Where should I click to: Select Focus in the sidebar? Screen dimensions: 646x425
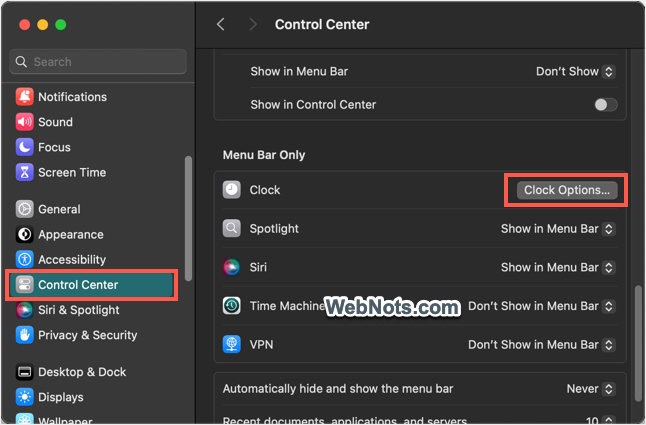(92, 147)
